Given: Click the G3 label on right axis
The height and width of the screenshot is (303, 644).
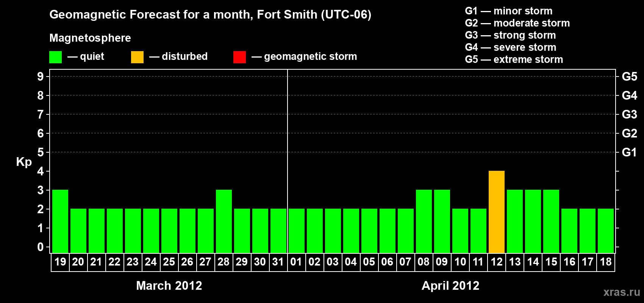Looking at the screenshot, I should [629, 114].
